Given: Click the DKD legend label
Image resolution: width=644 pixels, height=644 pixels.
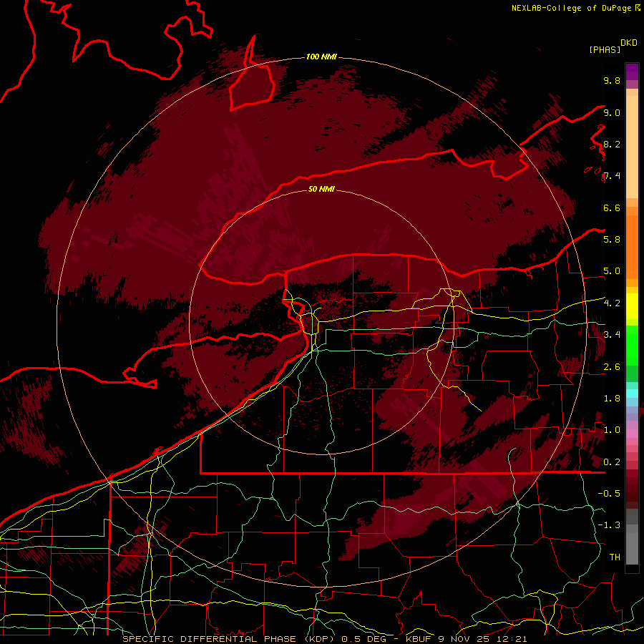Looking at the screenshot, I should 629,43.
